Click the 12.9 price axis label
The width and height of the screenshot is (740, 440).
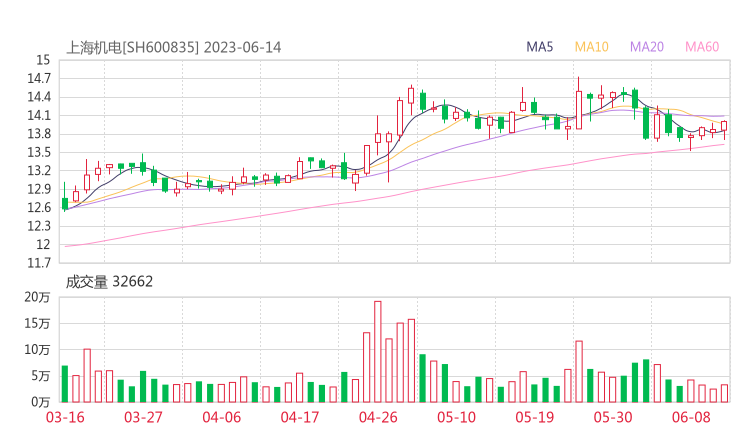click(x=39, y=189)
